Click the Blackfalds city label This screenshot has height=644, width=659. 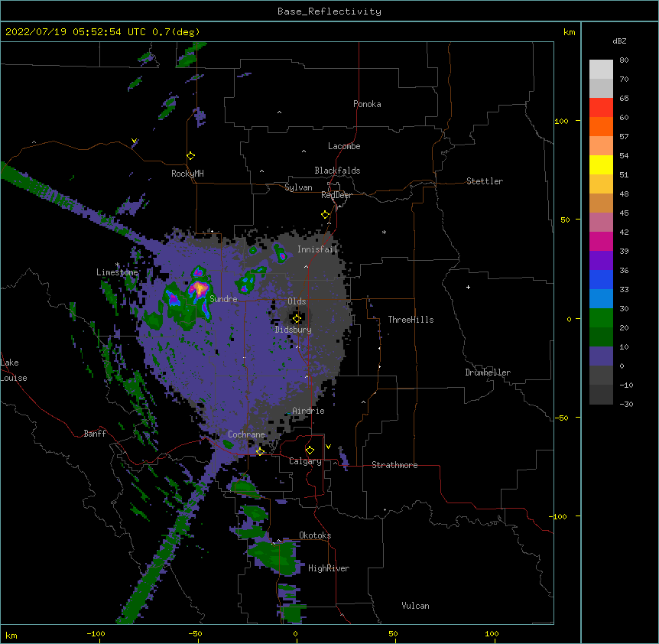[337, 171]
